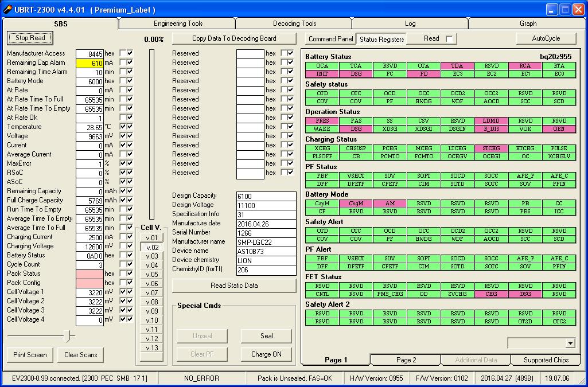Toggle second checkbox for Manufacturer Access
The image size is (588, 387).
(130, 53)
